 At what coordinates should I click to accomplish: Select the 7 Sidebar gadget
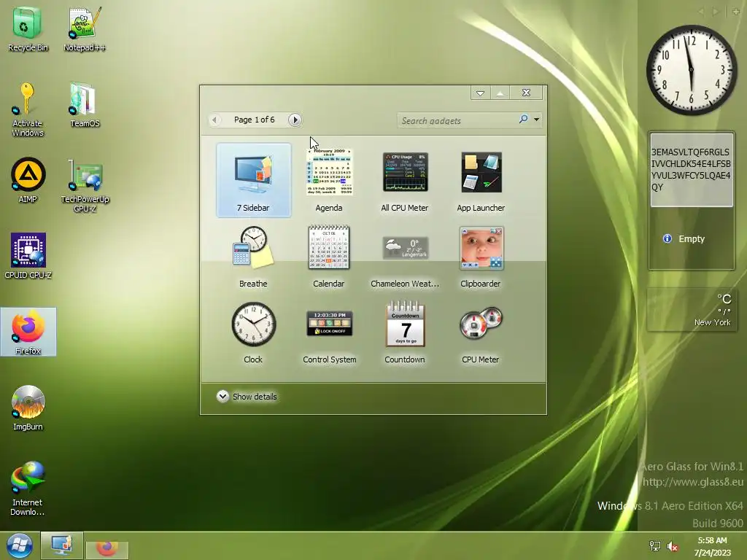pos(253,180)
